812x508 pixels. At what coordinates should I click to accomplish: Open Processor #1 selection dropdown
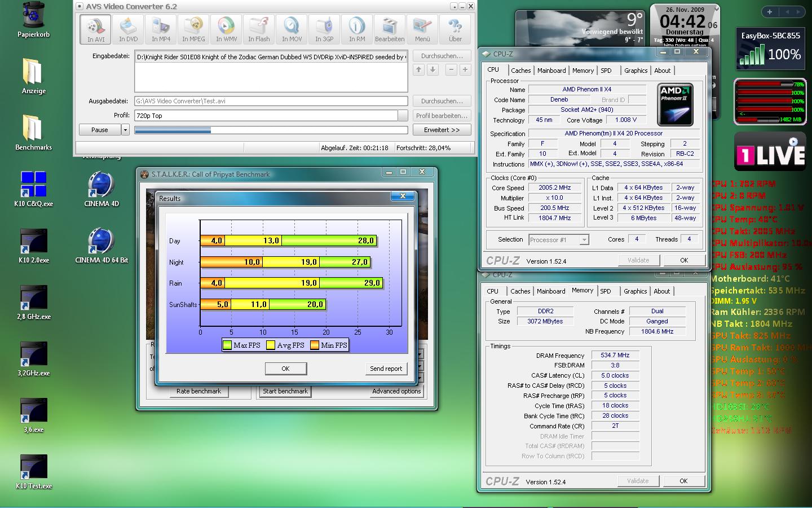(x=584, y=240)
